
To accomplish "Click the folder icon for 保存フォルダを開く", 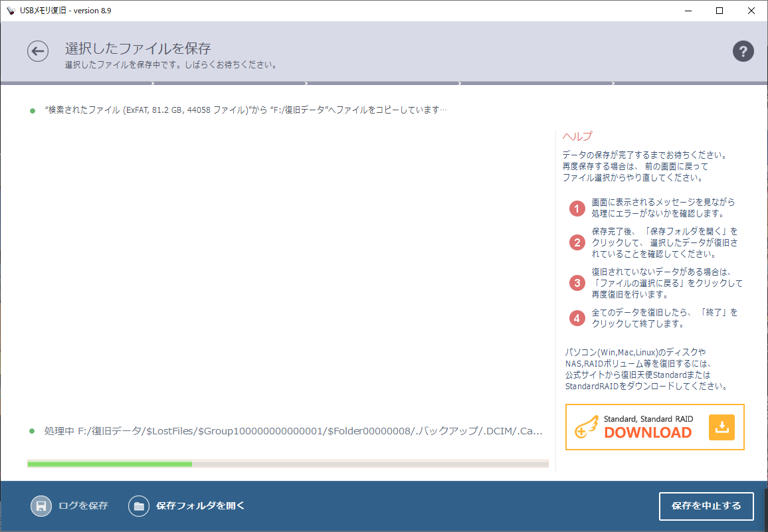I will point(139,506).
